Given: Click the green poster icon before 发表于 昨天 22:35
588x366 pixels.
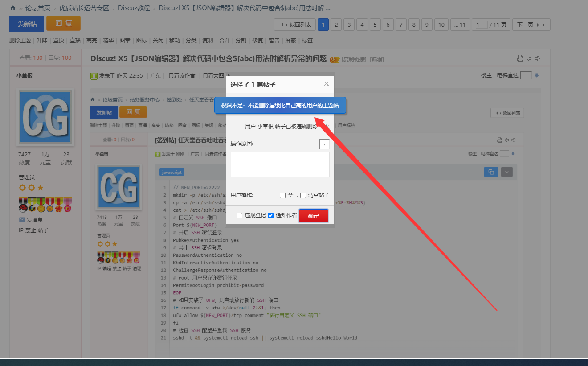Looking at the screenshot, I should [x=94, y=76].
